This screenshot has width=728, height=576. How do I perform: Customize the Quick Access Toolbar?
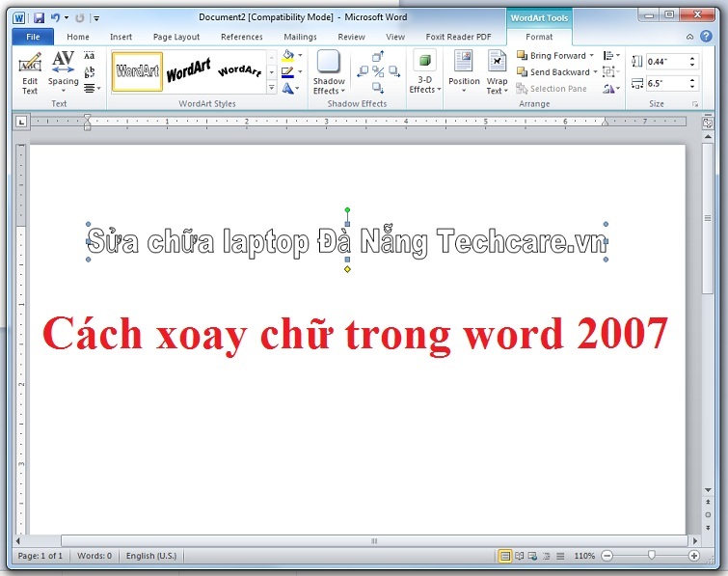(x=96, y=18)
